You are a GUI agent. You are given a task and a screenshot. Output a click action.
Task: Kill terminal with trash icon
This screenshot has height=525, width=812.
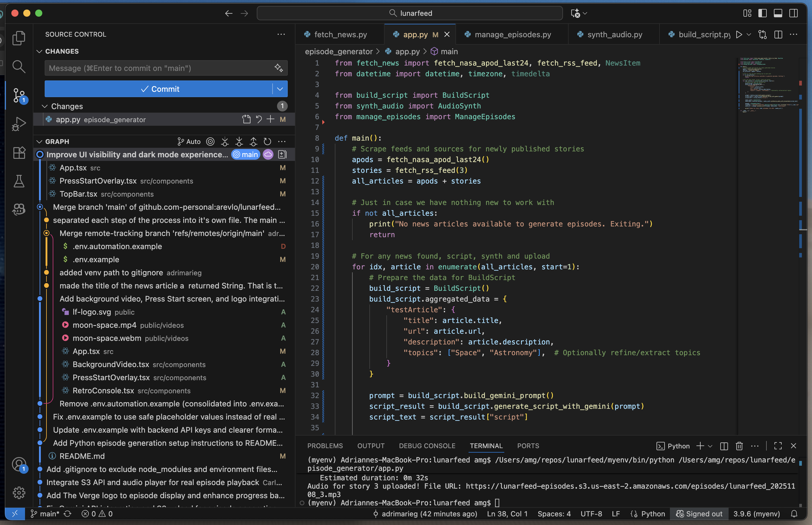[x=739, y=446]
